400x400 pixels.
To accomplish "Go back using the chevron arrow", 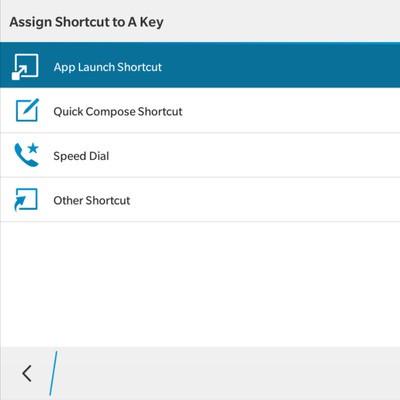I will click(x=27, y=373).
